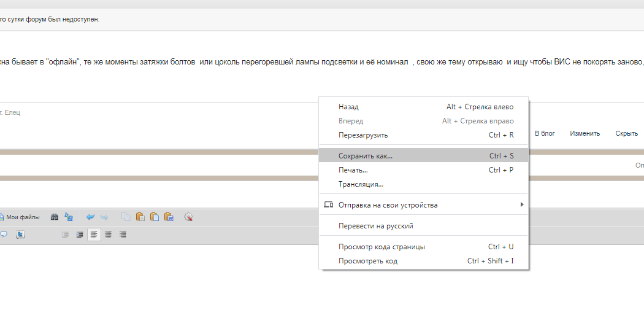Click the Скрыть post link
This screenshot has height=326, width=644.
626,133
